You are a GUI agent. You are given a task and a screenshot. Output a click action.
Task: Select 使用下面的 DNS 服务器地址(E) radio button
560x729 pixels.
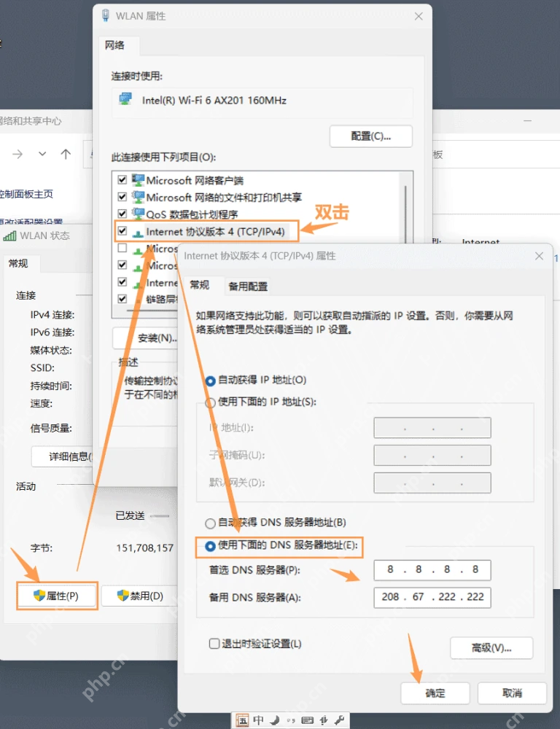pos(210,546)
